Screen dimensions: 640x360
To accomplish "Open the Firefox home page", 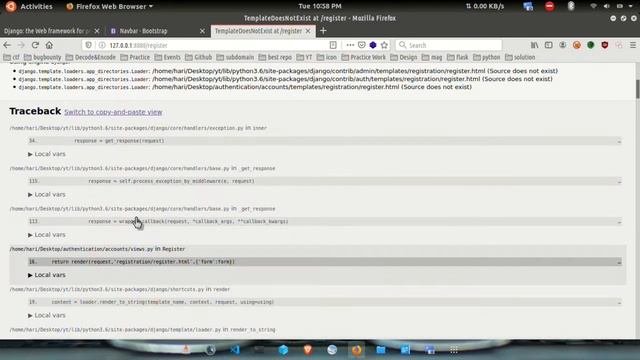I will 49,45.
